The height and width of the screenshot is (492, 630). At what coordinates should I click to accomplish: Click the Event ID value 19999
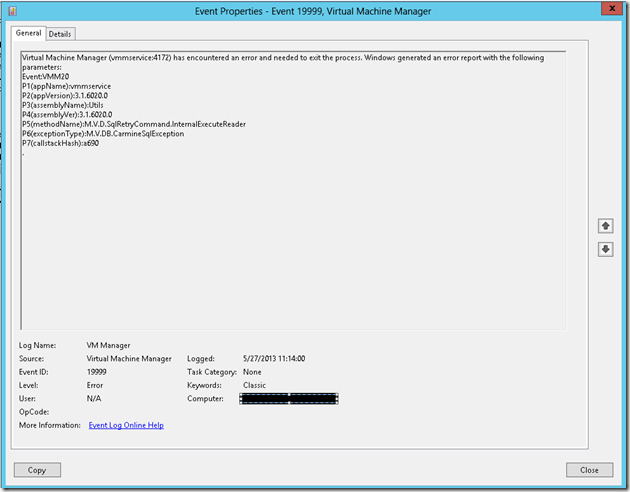coord(98,371)
